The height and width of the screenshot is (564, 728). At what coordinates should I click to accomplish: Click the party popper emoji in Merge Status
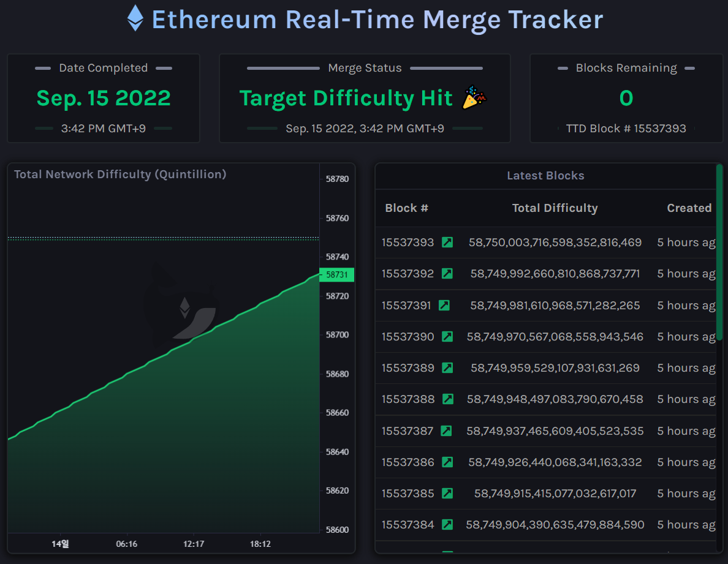(474, 98)
